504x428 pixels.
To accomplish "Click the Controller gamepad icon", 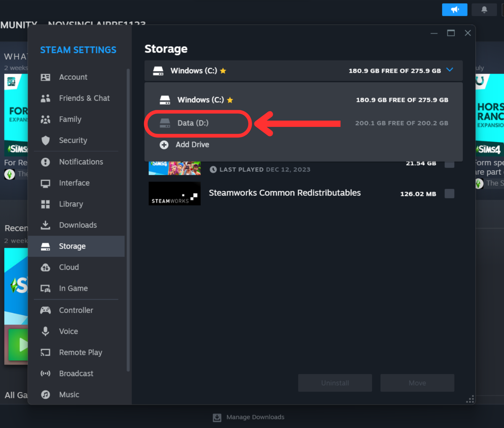I will (45, 310).
